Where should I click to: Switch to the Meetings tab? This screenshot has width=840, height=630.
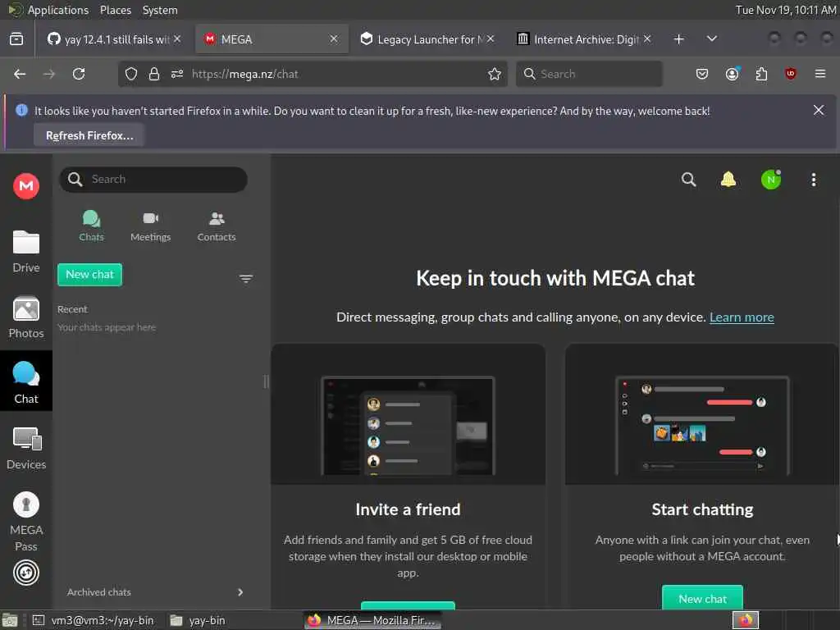151,226
